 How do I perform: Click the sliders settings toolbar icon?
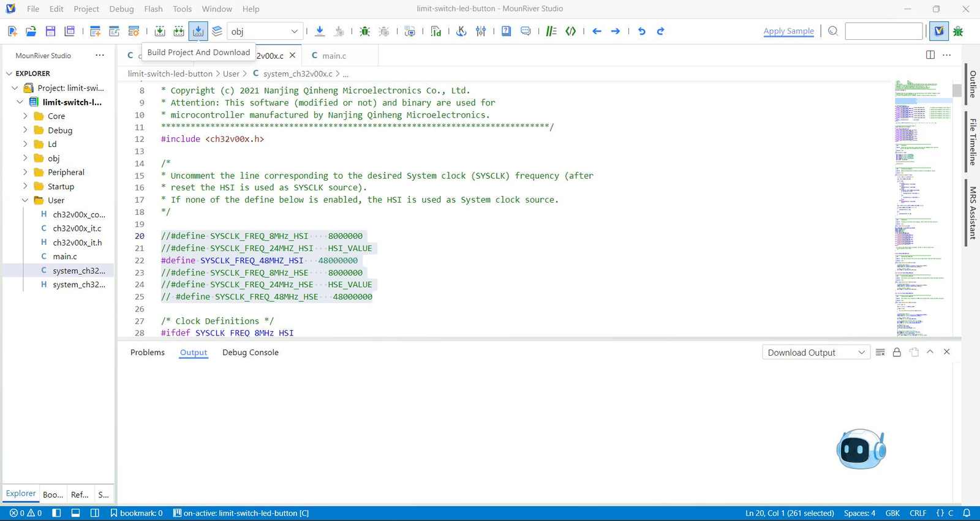click(481, 31)
